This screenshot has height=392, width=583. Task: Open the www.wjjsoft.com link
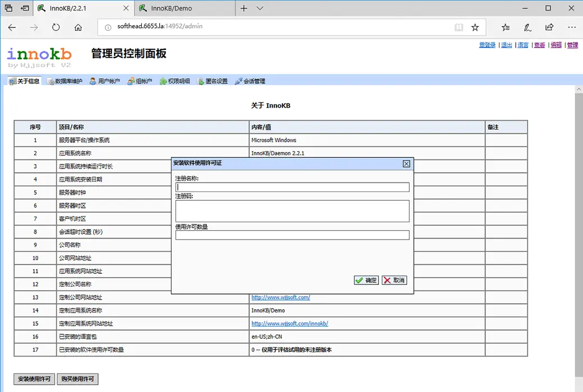click(x=281, y=297)
